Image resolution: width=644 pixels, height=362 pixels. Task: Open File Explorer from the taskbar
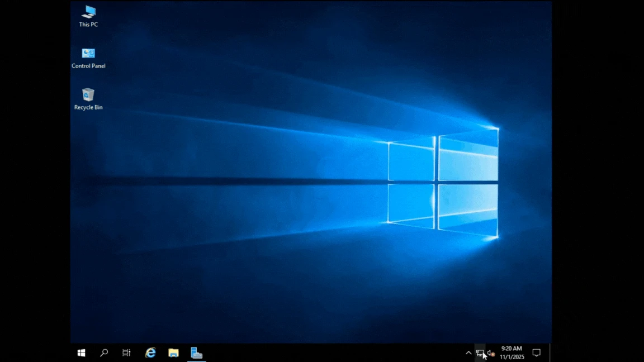click(x=173, y=353)
